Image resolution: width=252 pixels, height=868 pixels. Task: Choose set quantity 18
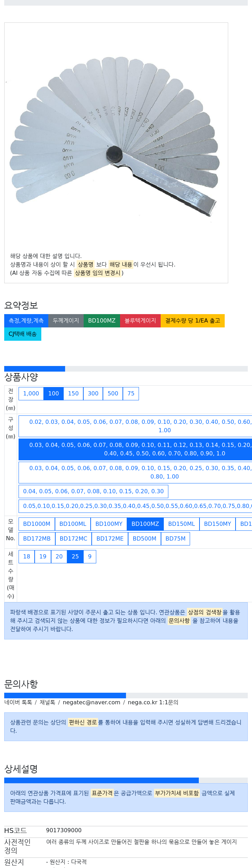(x=27, y=556)
